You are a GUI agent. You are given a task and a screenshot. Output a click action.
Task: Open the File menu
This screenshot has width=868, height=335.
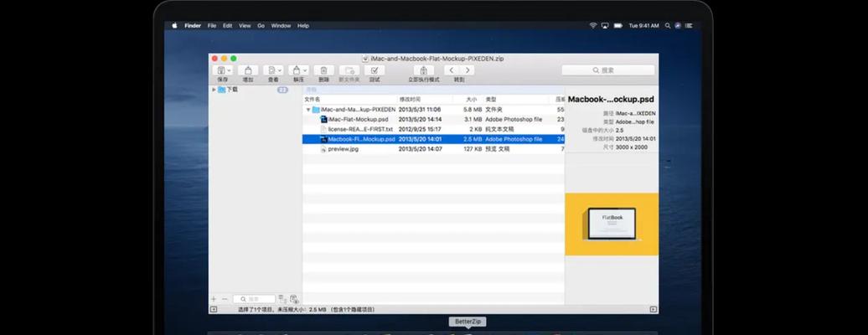(x=212, y=25)
